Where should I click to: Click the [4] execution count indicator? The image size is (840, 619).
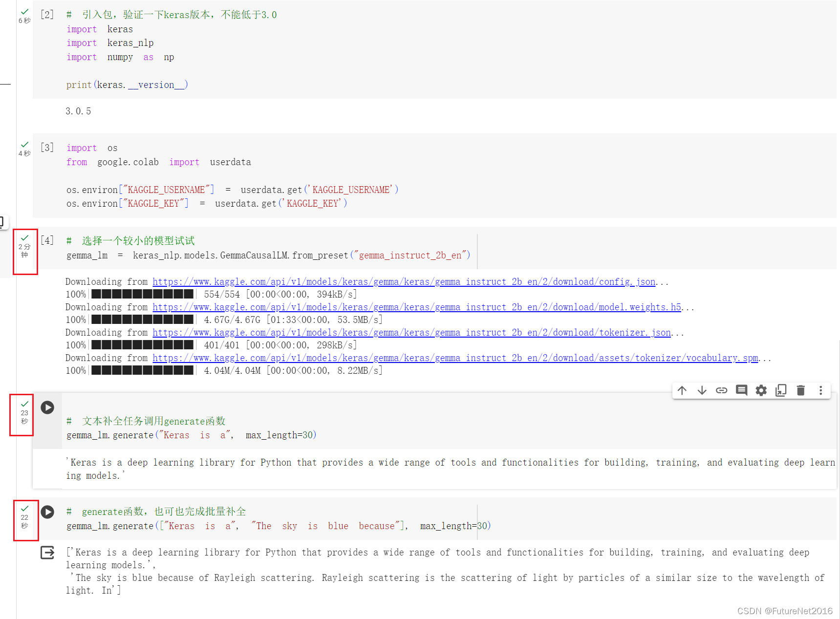click(x=47, y=240)
